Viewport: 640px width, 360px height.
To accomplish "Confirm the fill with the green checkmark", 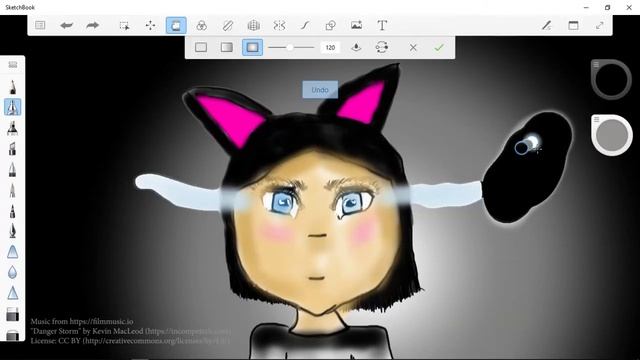I will click(x=439, y=47).
